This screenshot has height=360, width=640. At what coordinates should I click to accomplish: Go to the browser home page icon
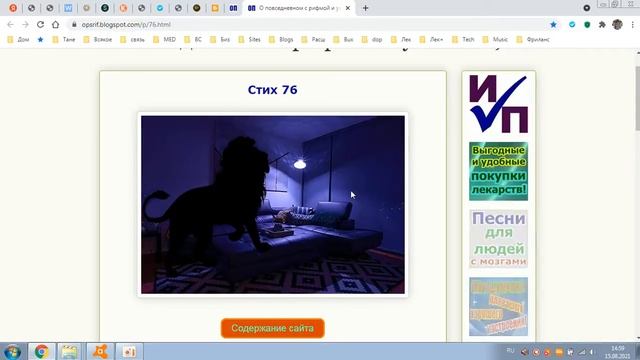tap(56, 24)
